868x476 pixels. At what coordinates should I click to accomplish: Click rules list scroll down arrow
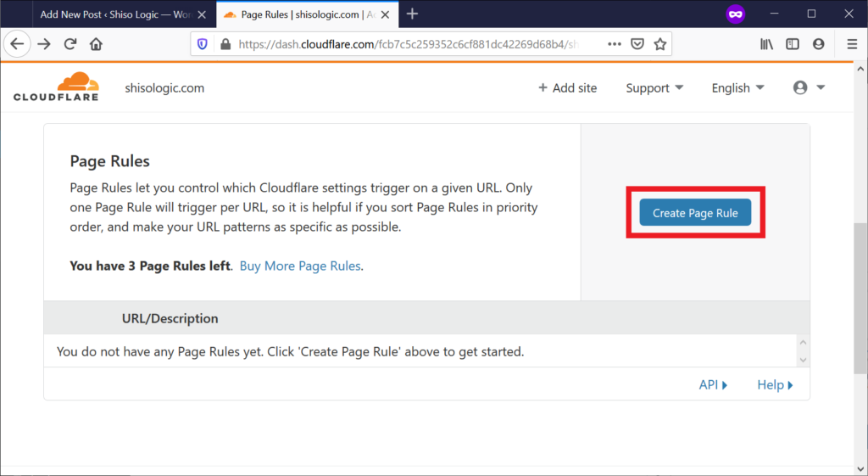[803, 361]
